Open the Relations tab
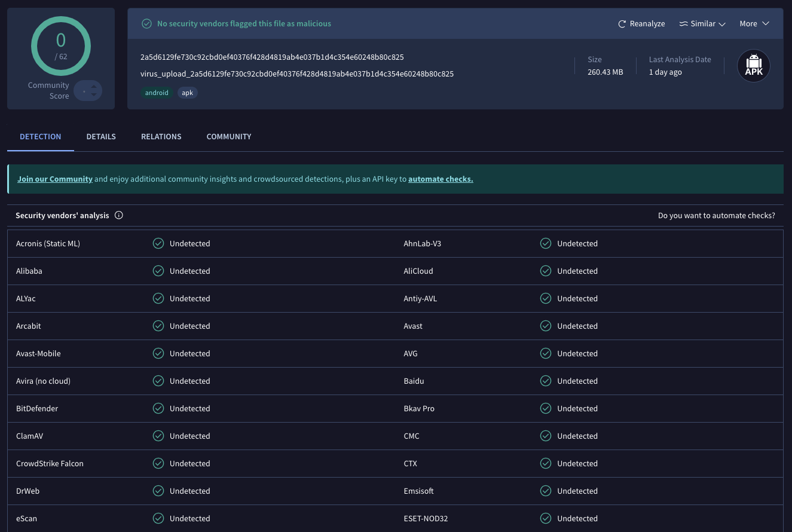Screen dimensions: 792x532 [161, 137]
